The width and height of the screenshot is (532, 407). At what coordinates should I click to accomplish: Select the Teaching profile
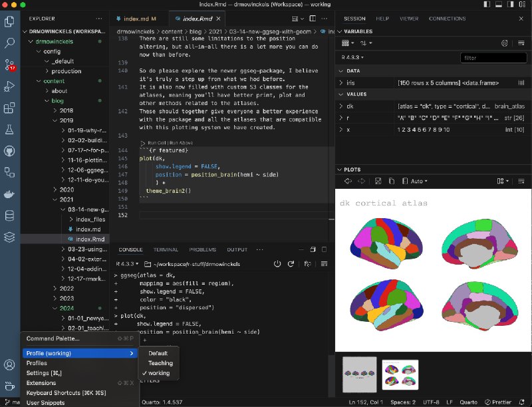pyautogui.click(x=158, y=363)
